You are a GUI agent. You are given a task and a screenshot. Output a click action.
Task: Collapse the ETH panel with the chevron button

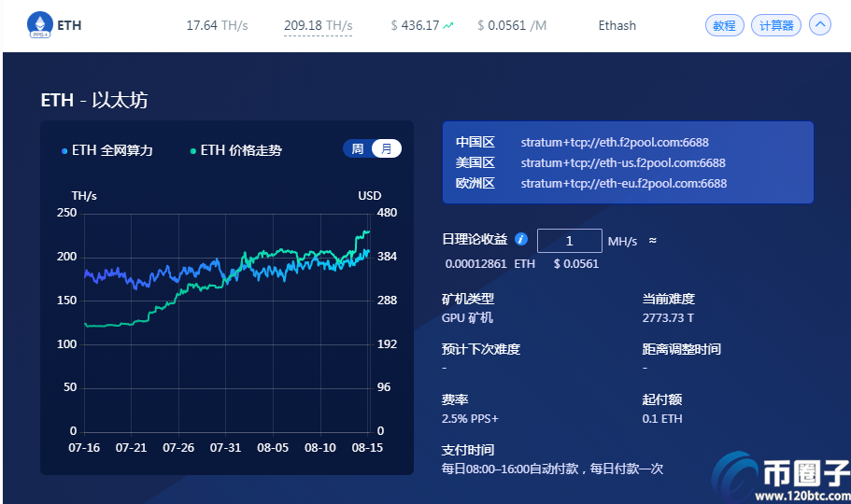pyautogui.click(x=819, y=25)
